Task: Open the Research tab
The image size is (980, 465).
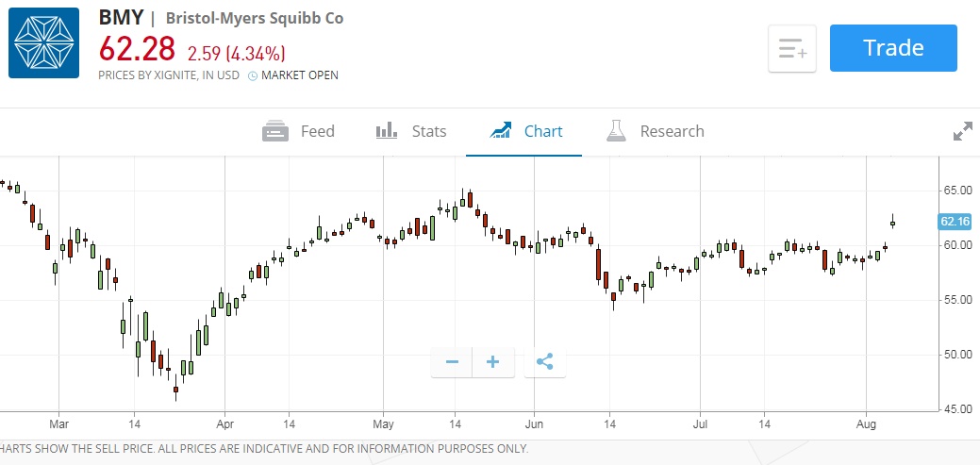Action: click(656, 131)
